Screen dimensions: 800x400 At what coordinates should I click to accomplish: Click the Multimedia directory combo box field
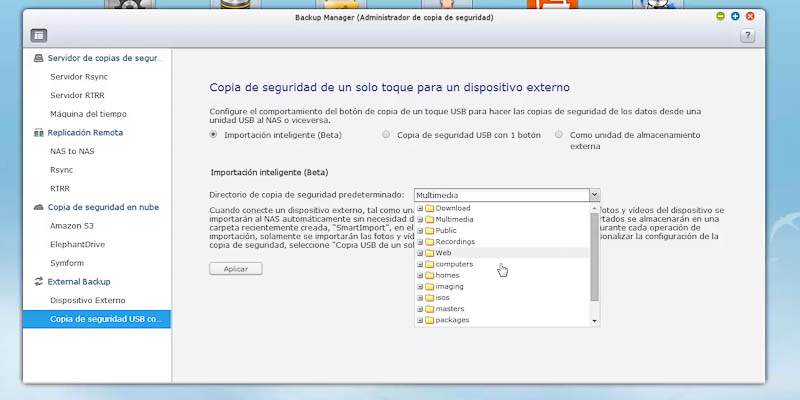pos(501,195)
